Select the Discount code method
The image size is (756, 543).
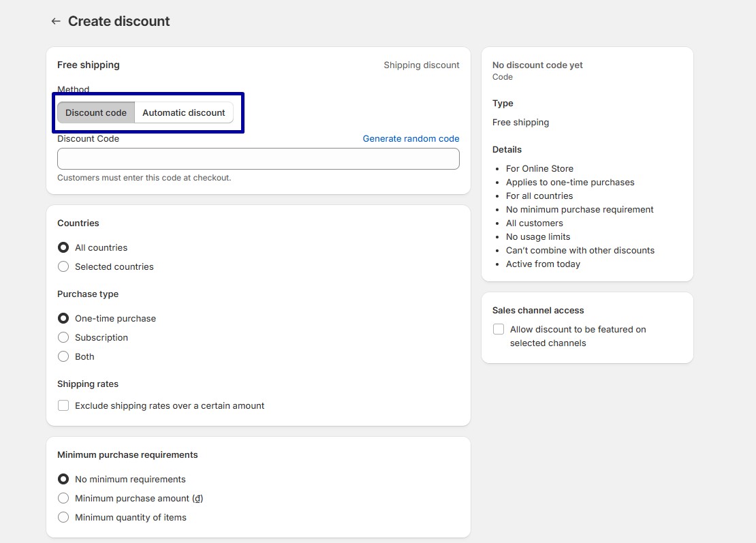tap(96, 113)
